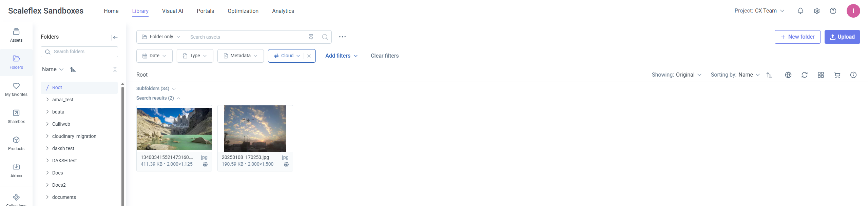
Task: Switch to grid view layout
Action: tap(821, 75)
